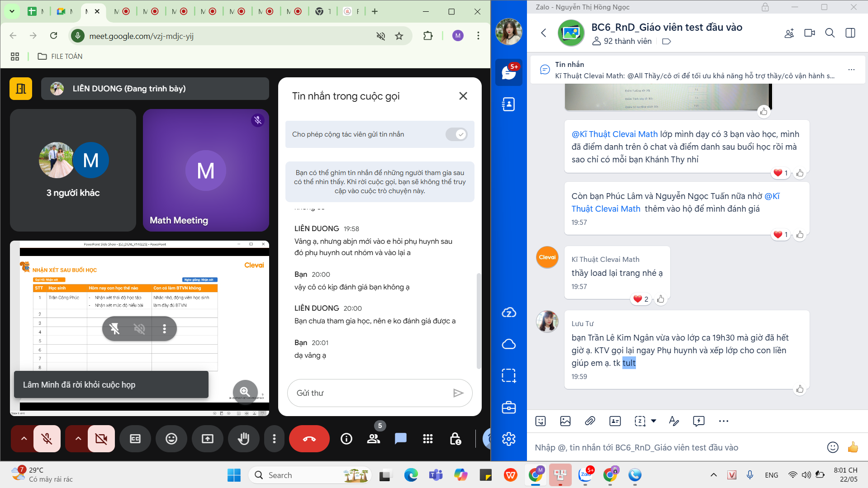Viewport: 868px width, 488px height.
Task: Add members to the Zalo group
Action: coord(789,33)
